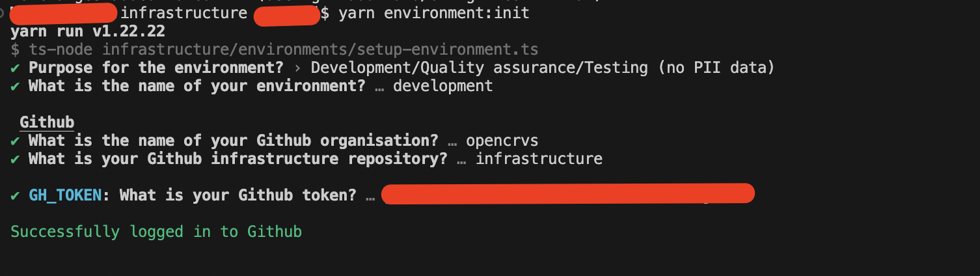Click the Development/Quality assurance/Testing answer
980x276 pixels.
tap(543, 68)
